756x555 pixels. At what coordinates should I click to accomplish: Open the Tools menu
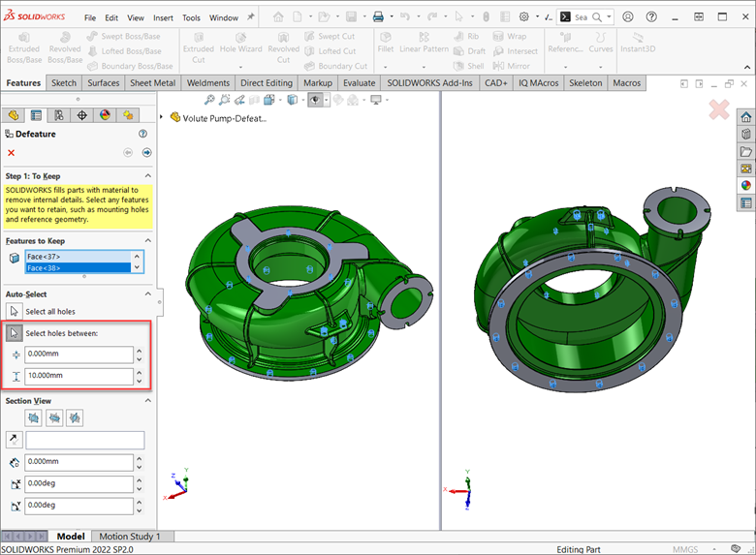pyautogui.click(x=191, y=17)
